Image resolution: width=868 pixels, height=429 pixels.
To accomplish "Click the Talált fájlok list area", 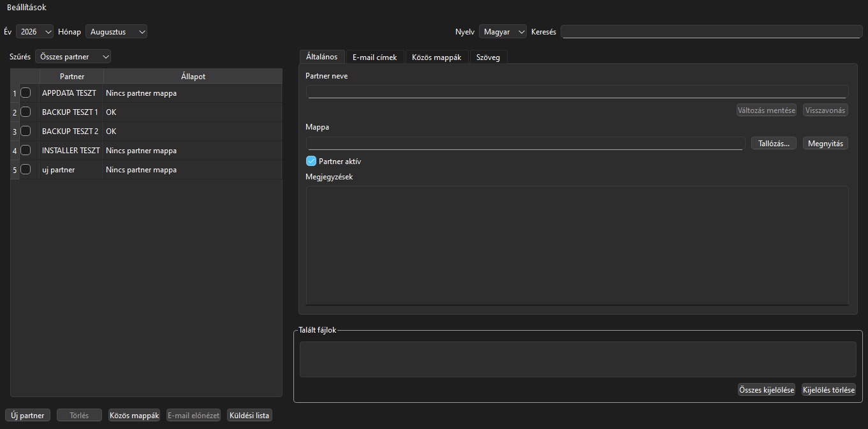I will coord(578,359).
